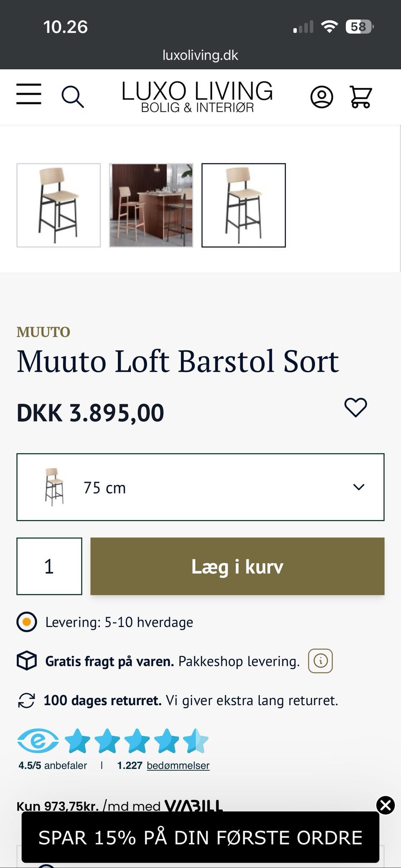Viewport: 401px width, 868px height.
Task: Click the e-mærket eye logo
Action: tap(38, 741)
